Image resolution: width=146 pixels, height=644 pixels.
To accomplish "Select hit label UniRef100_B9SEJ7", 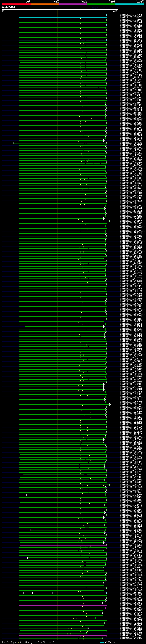I will point(131,48).
